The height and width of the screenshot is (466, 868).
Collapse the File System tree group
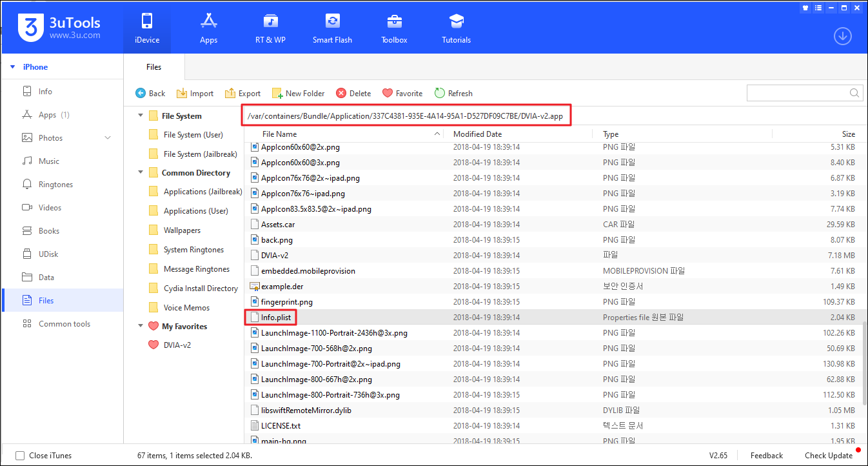[141, 116]
